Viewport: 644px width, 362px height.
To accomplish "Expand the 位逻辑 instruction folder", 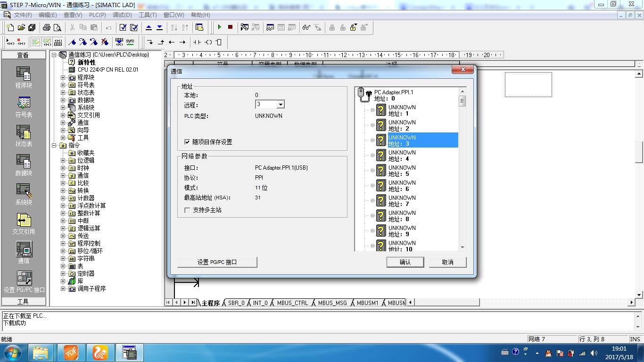I will [x=63, y=160].
